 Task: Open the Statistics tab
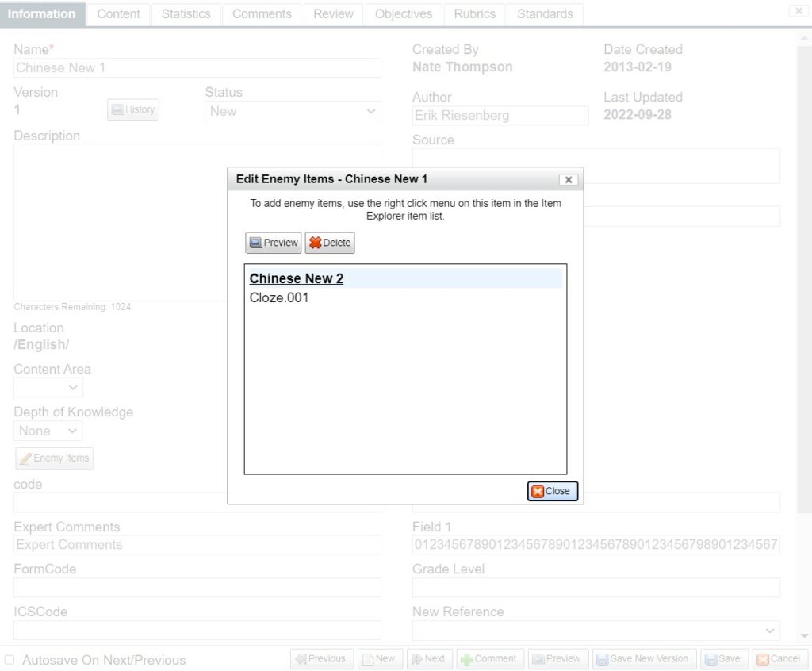pos(186,14)
